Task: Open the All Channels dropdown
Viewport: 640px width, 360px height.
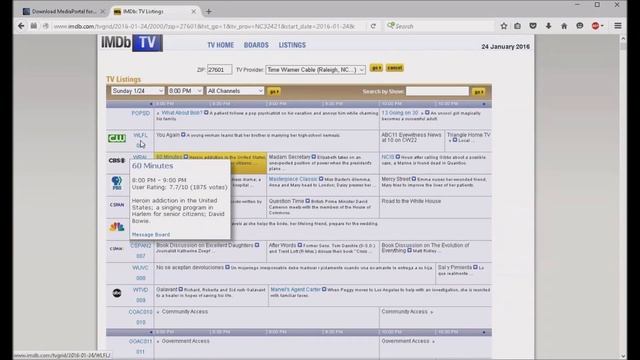Action: (235, 91)
